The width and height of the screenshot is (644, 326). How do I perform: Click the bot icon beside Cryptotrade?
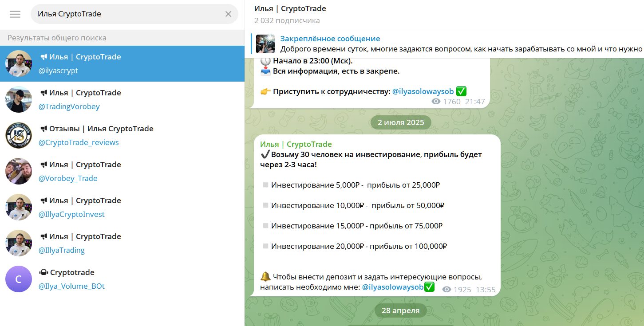tap(43, 272)
